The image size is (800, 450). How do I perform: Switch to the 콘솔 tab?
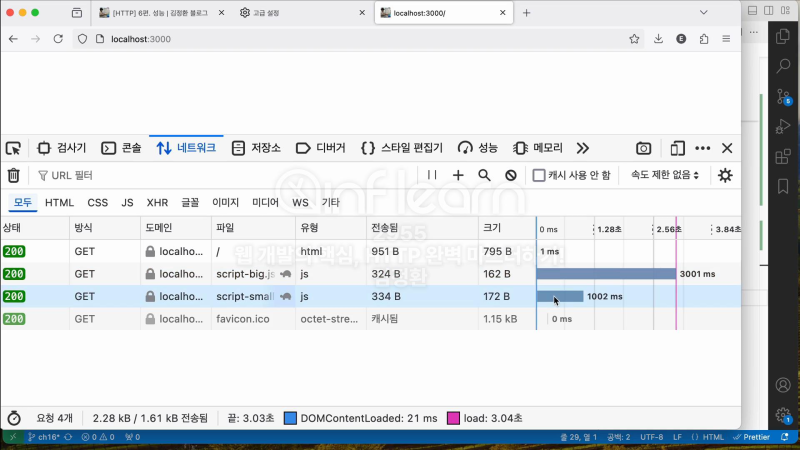[x=121, y=148]
